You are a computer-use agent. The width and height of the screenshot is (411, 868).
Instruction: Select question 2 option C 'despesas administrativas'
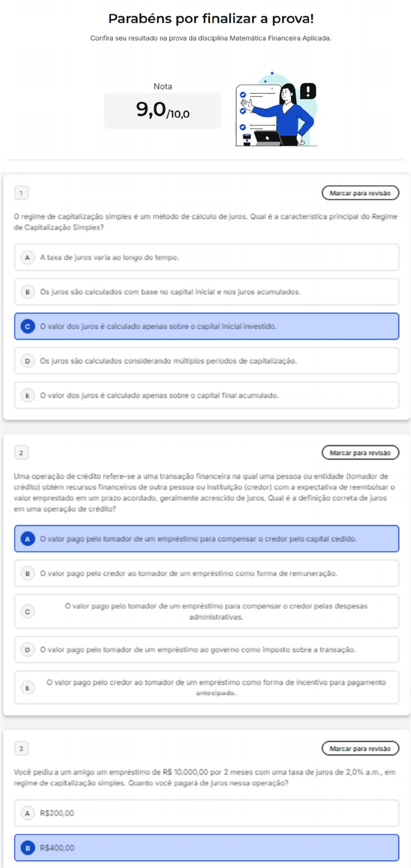pos(206,611)
